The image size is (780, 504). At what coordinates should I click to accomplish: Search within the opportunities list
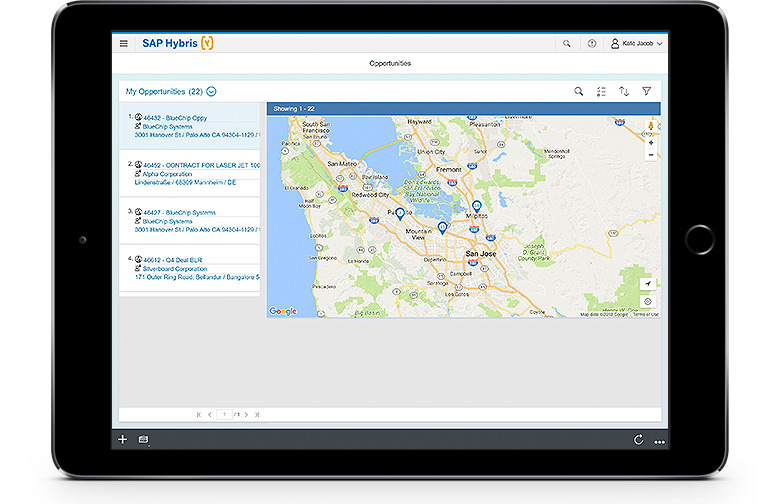(579, 92)
